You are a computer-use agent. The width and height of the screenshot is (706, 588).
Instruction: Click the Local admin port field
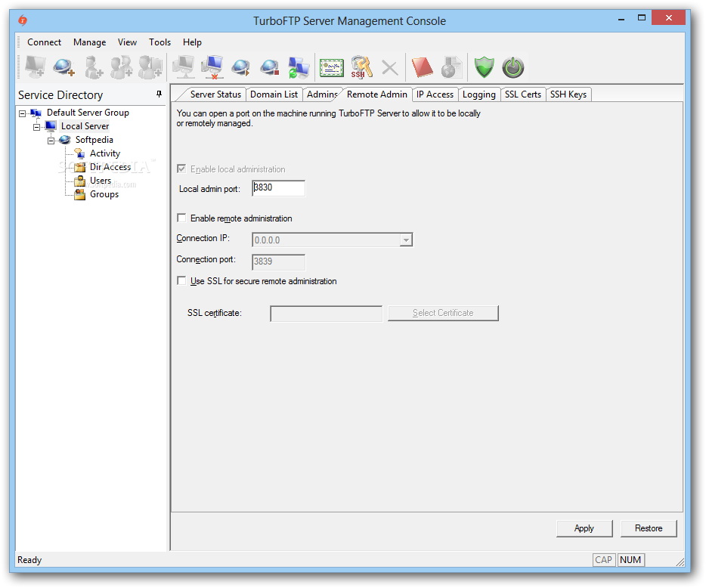pos(278,188)
